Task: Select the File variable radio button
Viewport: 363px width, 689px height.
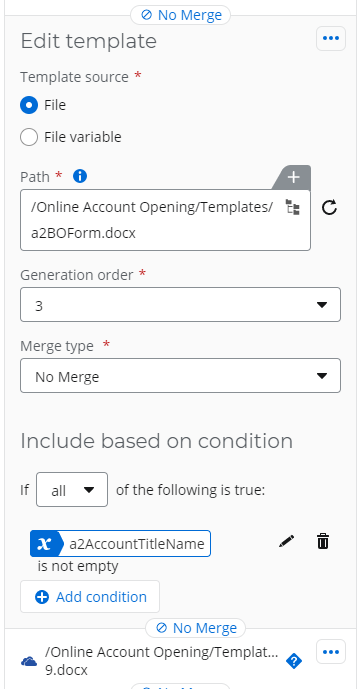Action: click(x=29, y=137)
